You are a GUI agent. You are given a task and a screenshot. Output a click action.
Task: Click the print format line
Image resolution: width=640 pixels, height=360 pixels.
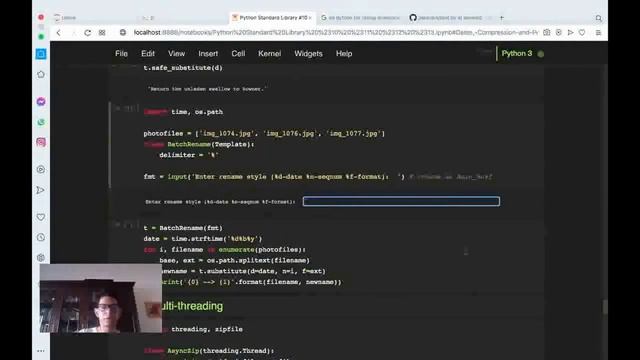tap(251, 282)
